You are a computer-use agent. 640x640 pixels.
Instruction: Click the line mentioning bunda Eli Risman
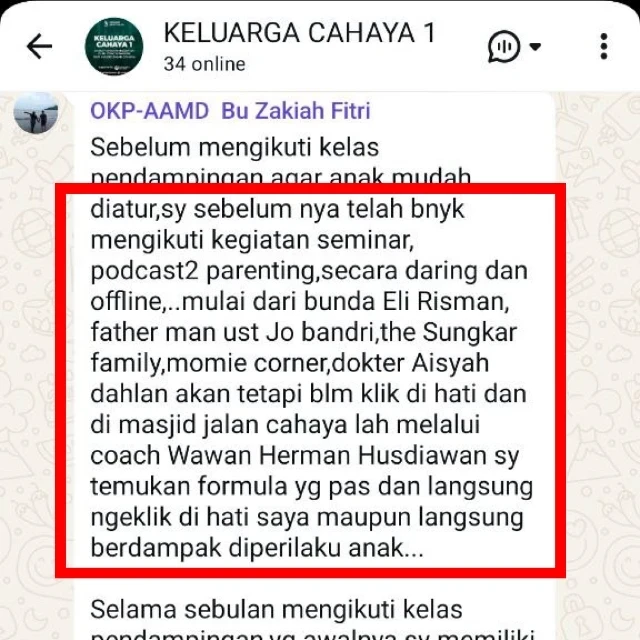(300, 302)
